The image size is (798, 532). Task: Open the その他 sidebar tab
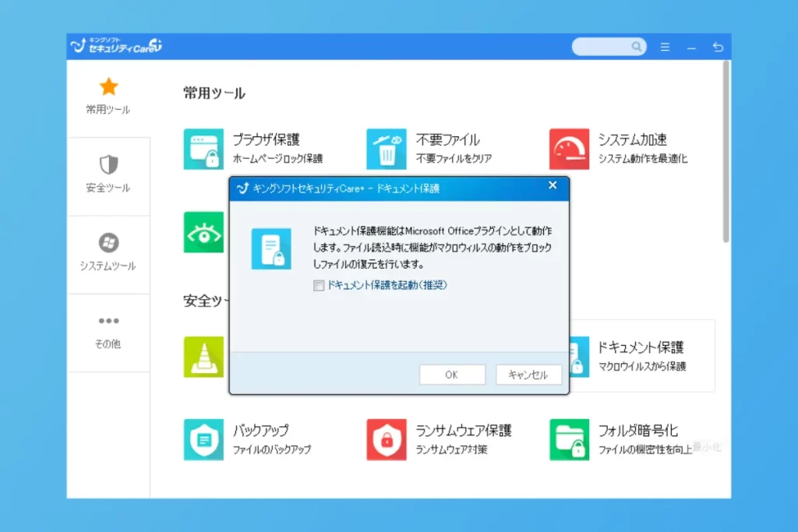(x=108, y=331)
